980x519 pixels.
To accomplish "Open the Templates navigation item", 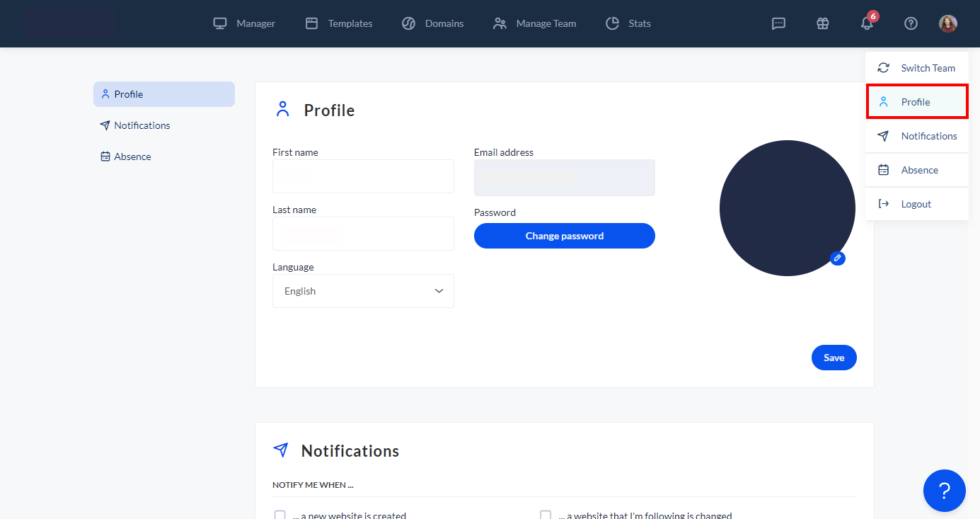I will click(339, 23).
